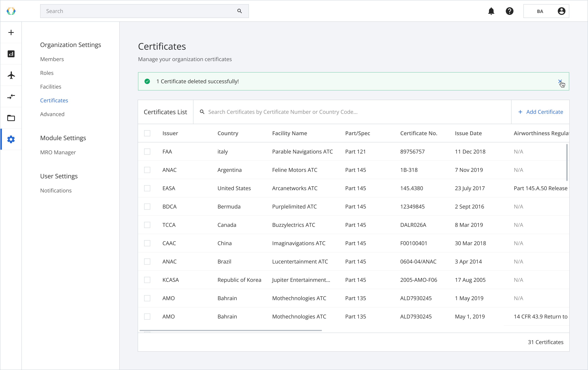Click certificate number 12349845
The height and width of the screenshot is (370, 588).
[x=413, y=207]
